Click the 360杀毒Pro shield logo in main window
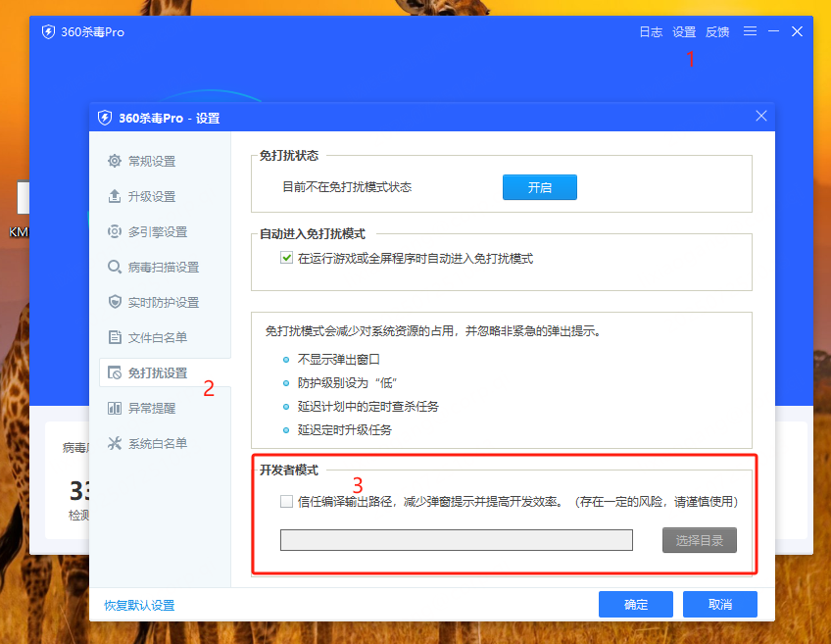This screenshot has width=831, height=644. 48,31
